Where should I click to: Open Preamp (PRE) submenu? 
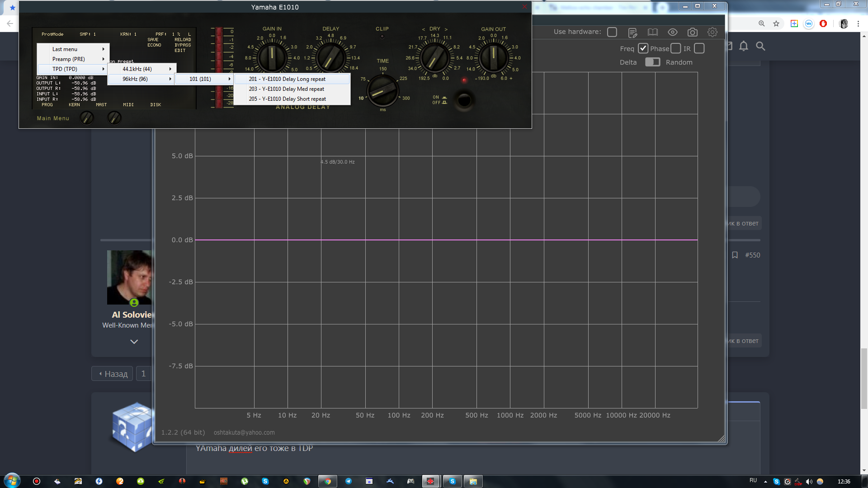point(73,59)
